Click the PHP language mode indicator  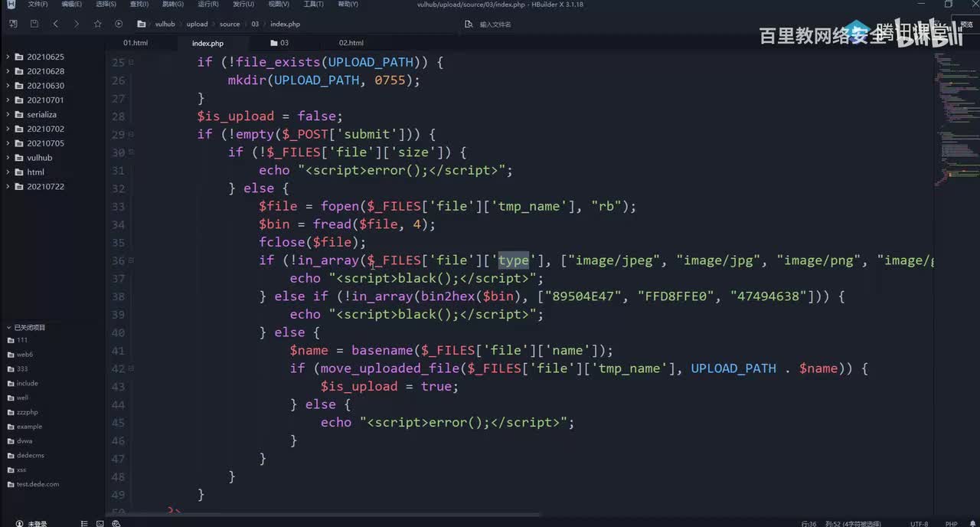(x=952, y=524)
